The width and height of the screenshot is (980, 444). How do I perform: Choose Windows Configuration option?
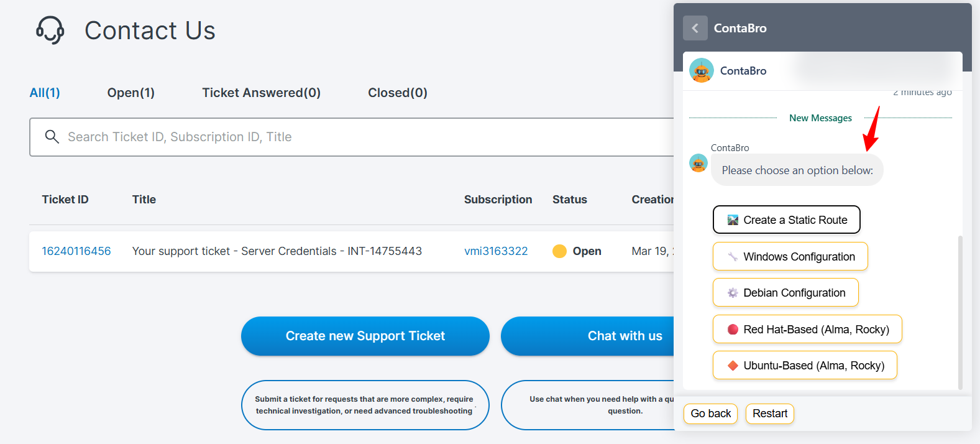tap(790, 256)
